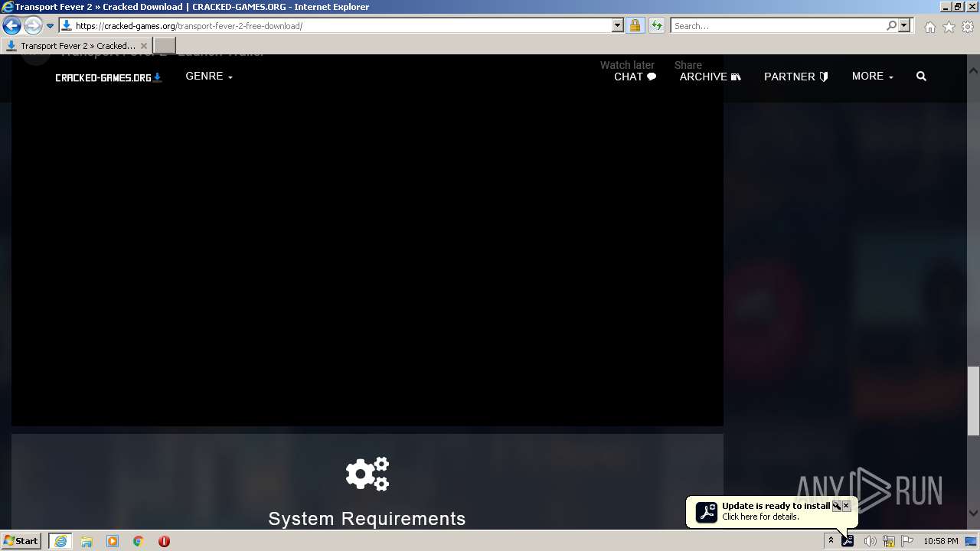Click the CRACKED-GAMES.ORG site logo
Viewport: 980px width, 551px height.
[108, 77]
